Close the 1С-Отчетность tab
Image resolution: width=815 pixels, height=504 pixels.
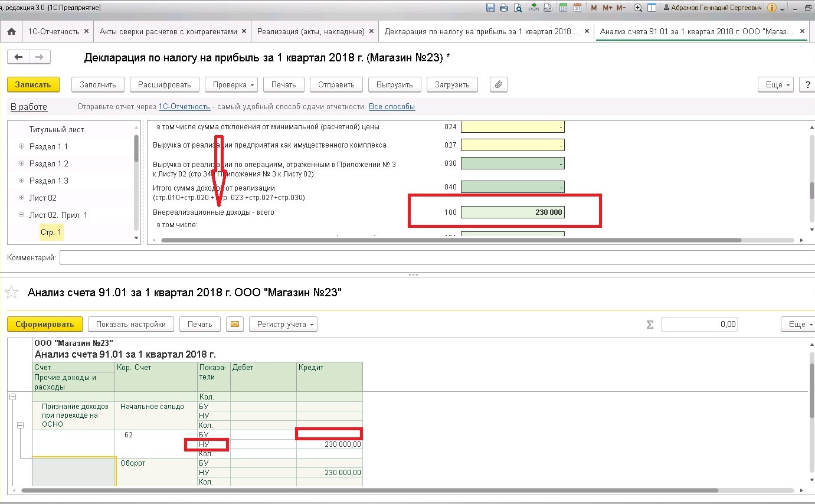coord(87,31)
